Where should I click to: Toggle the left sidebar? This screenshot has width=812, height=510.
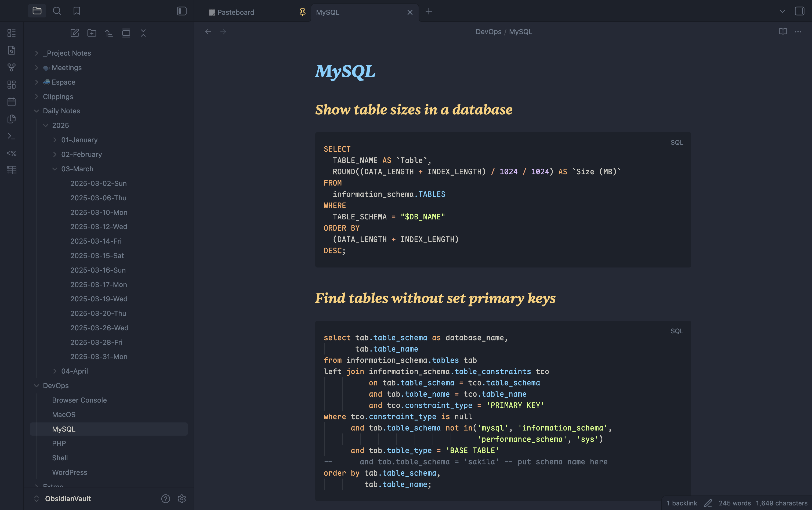[182, 11]
